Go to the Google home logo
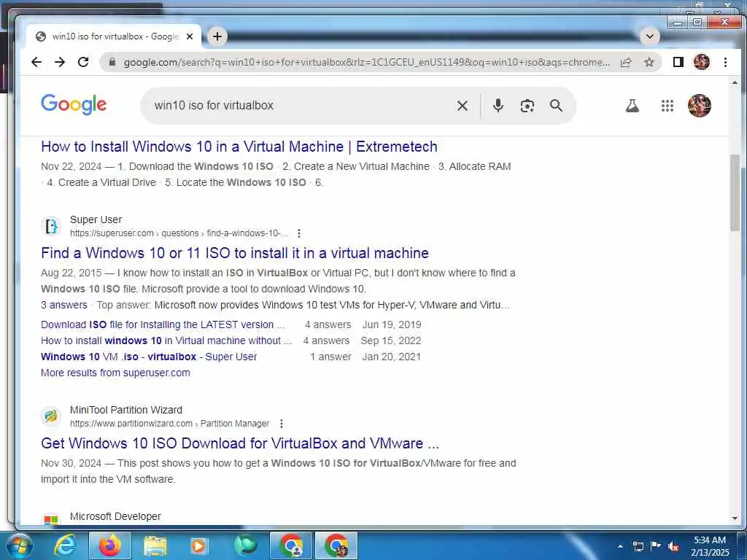Image resolution: width=747 pixels, height=560 pixels. 74,104
